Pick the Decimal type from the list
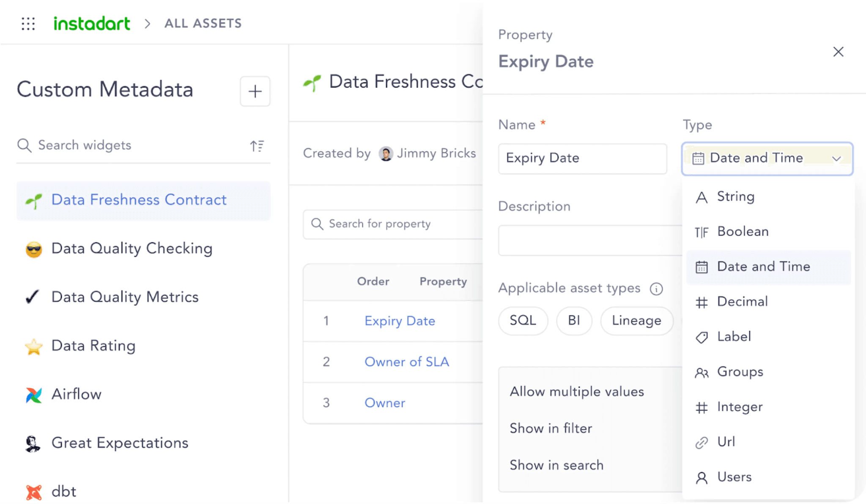866x504 pixels. pyautogui.click(x=742, y=302)
